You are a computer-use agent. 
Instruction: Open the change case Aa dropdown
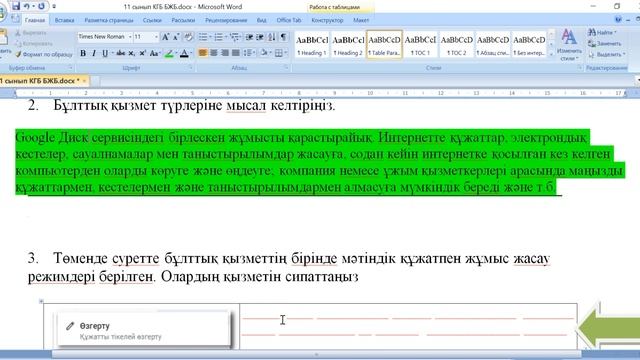155,53
